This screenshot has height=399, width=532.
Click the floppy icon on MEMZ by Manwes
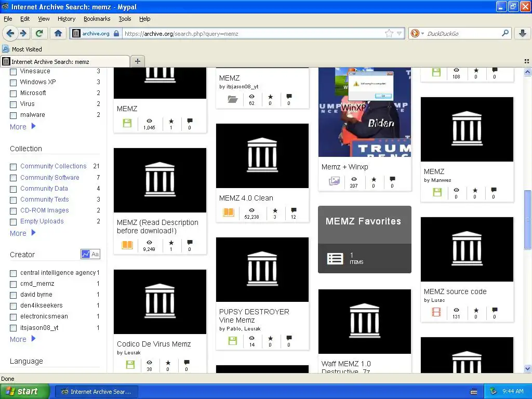click(437, 192)
